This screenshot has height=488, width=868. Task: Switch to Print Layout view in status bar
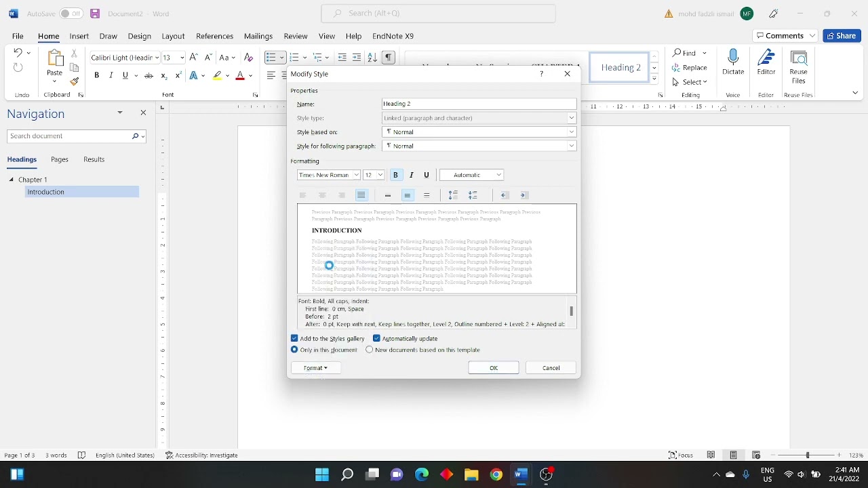[x=734, y=455]
